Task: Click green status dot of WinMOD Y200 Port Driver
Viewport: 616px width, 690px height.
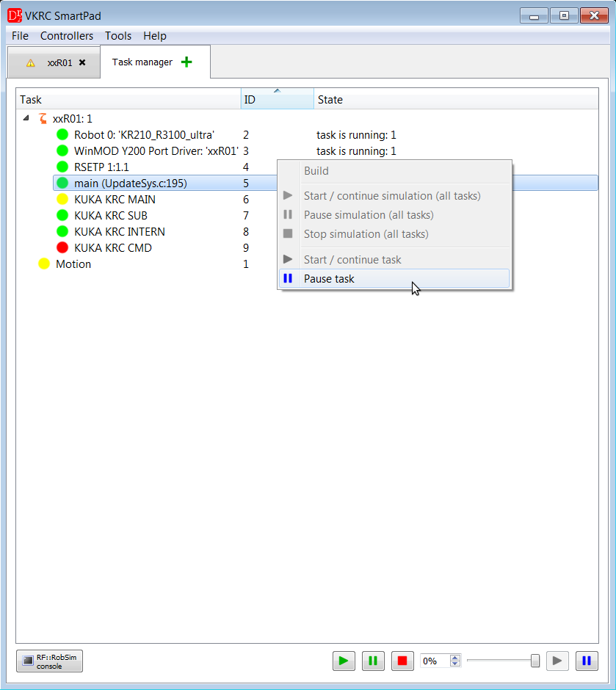Action: (x=62, y=151)
